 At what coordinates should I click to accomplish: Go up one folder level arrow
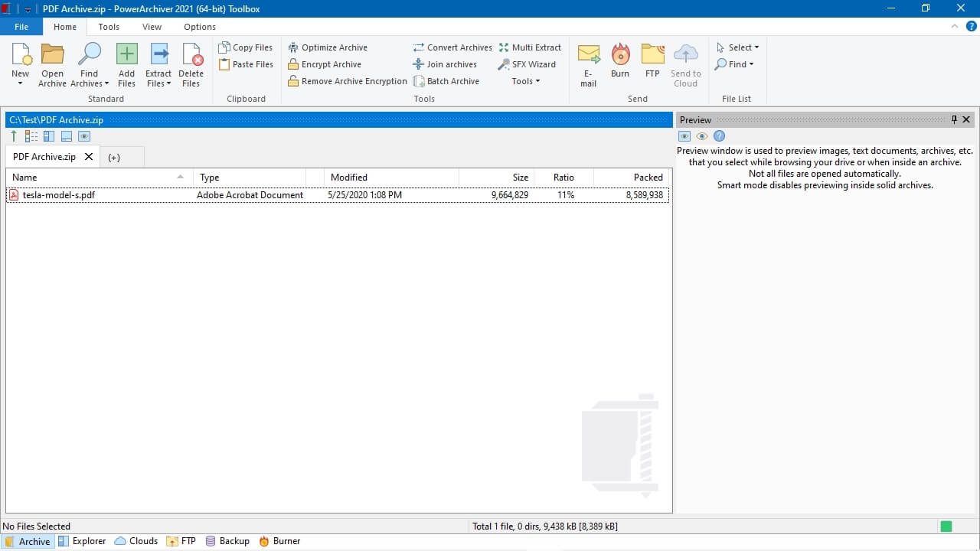point(14,136)
